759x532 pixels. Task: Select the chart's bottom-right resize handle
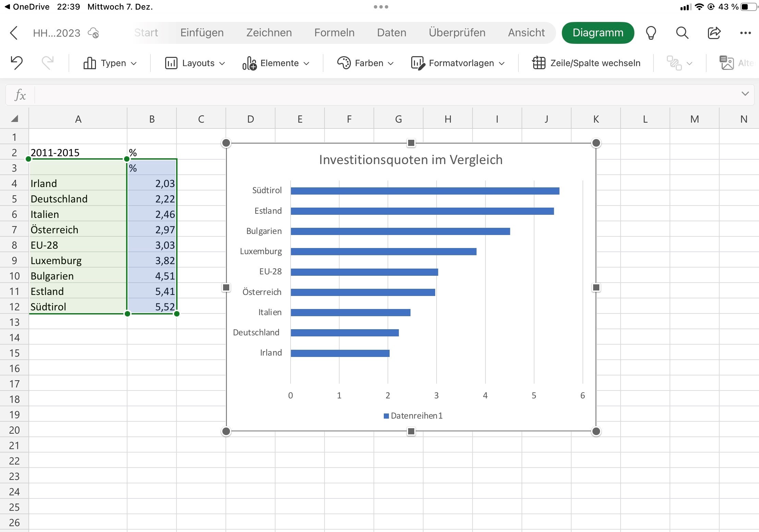pos(596,431)
